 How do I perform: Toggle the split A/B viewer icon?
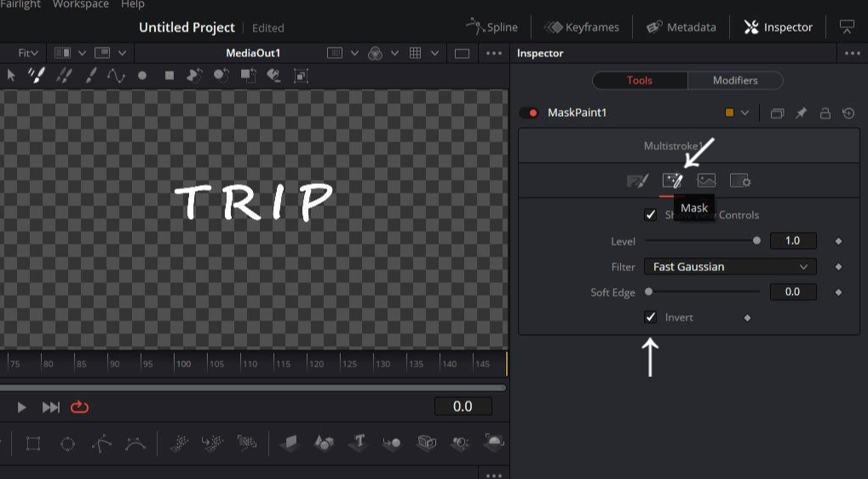[62, 53]
